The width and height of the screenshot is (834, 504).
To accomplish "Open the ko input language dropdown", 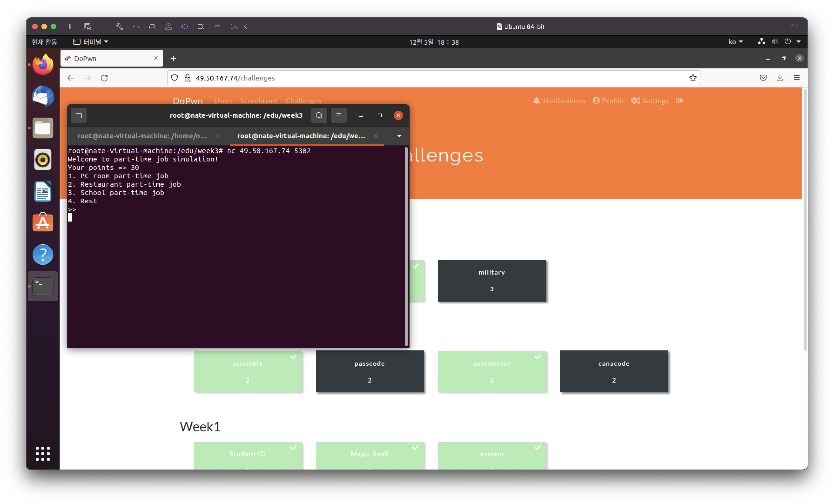I will pos(736,42).
